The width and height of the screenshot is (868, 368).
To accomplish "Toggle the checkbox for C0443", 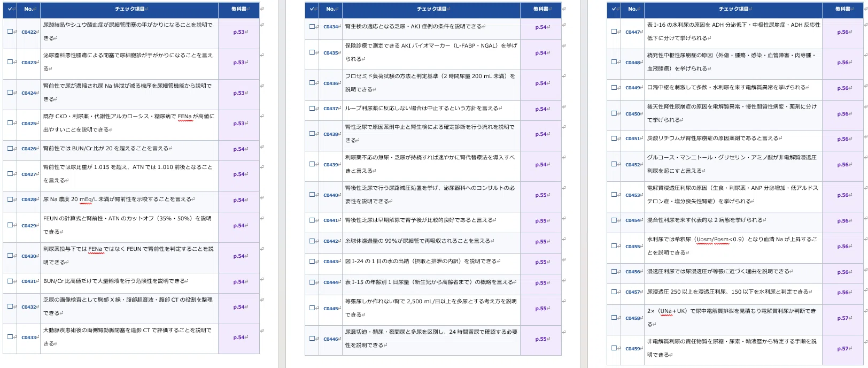I will [x=312, y=261].
